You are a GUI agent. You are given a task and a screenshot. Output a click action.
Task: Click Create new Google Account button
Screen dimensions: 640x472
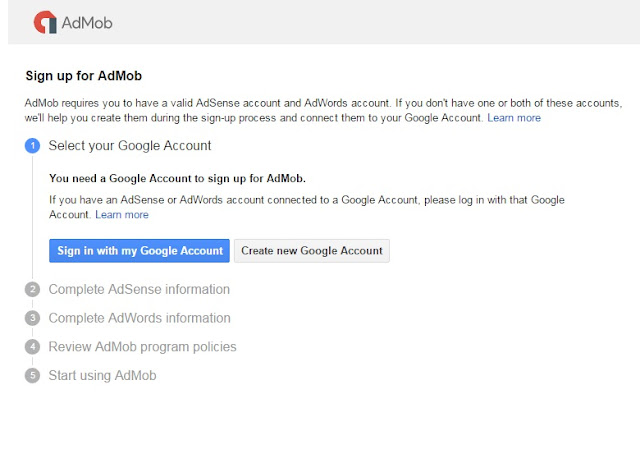pos(312,251)
